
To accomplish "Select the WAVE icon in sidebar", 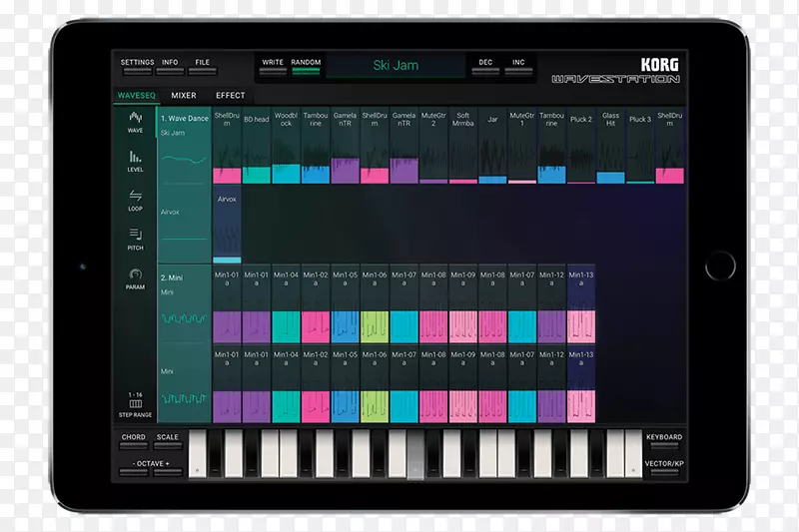I will pyautogui.click(x=135, y=123).
